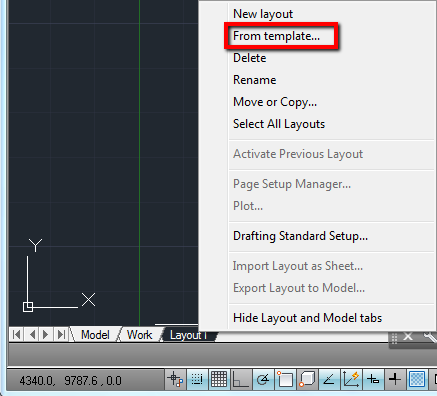The height and width of the screenshot is (396, 437).
Task: Go to next layout tab arrow
Action: [46, 334]
